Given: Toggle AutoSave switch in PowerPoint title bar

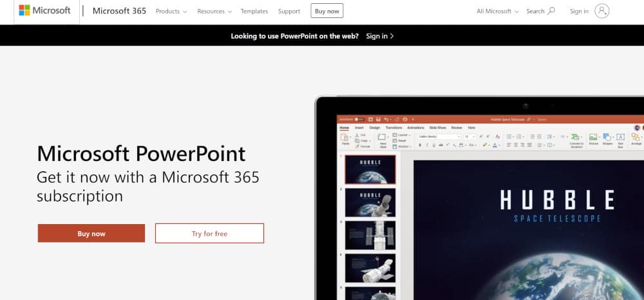Looking at the screenshot, I should coord(359,120).
